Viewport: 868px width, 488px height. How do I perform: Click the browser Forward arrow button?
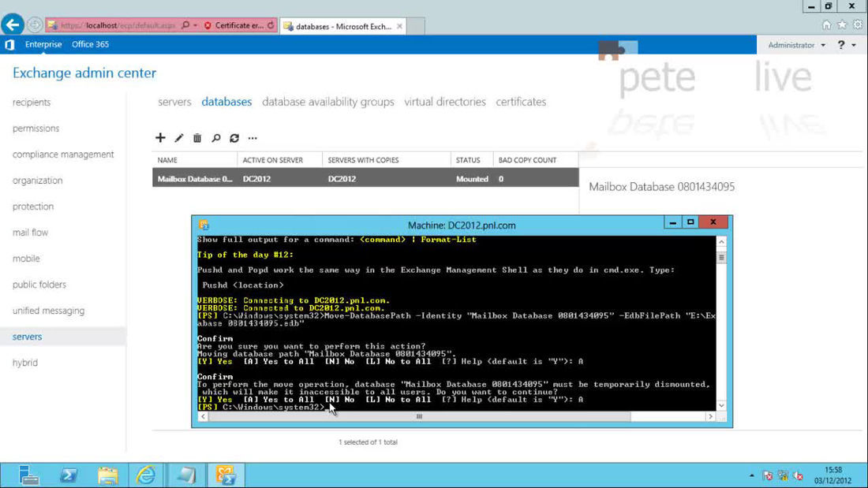click(x=34, y=25)
